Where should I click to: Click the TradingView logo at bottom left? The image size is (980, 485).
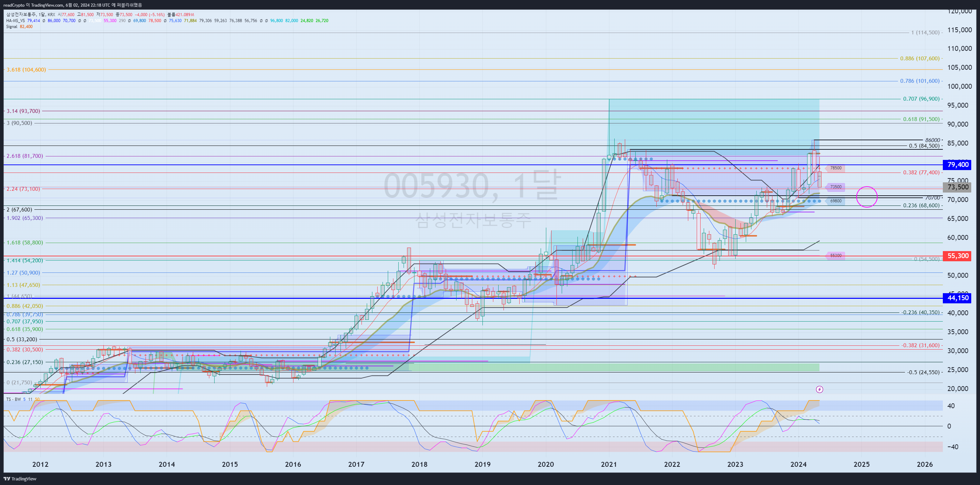point(20,479)
